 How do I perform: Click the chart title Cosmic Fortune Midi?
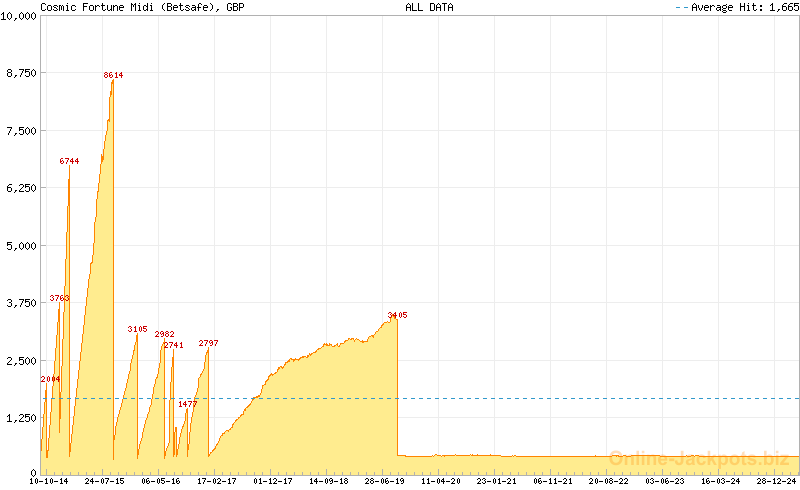[141, 7]
